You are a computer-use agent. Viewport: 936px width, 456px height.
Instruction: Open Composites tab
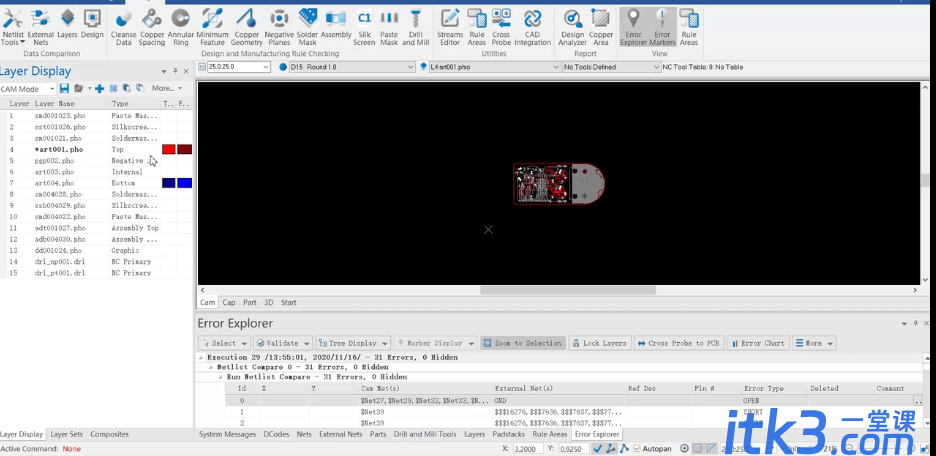[x=109, y=435]
